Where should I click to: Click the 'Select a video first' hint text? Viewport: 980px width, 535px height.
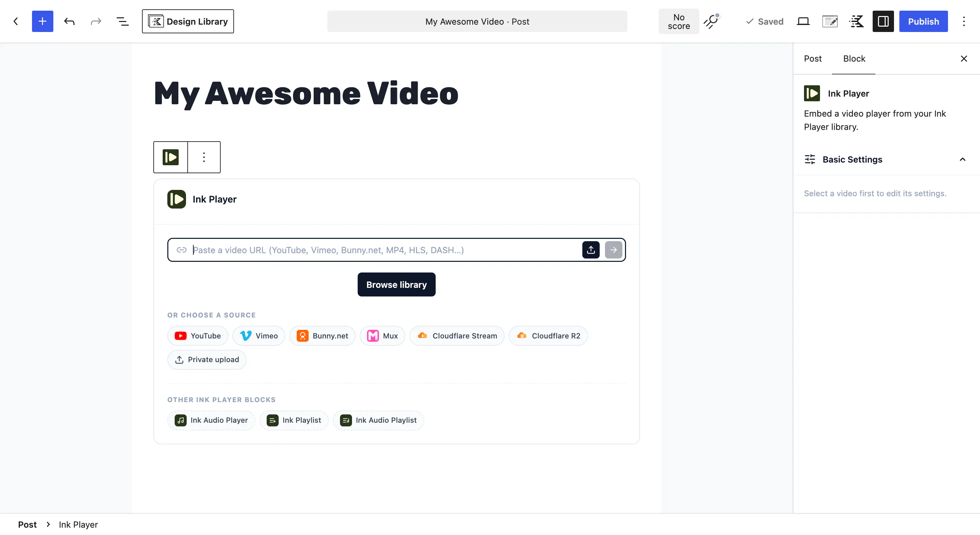tap(875, 193)
